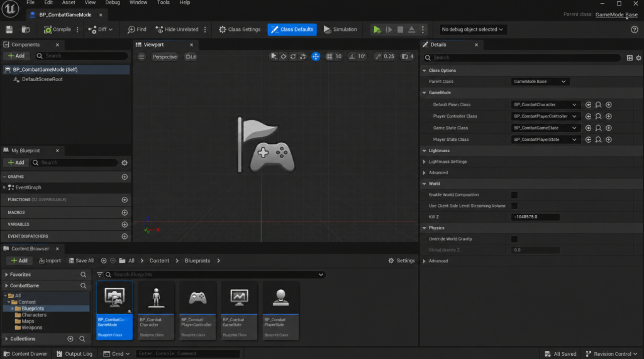
Task: Save the blueprint with the floppy disk icon
Action: click(x=9, y=30)
